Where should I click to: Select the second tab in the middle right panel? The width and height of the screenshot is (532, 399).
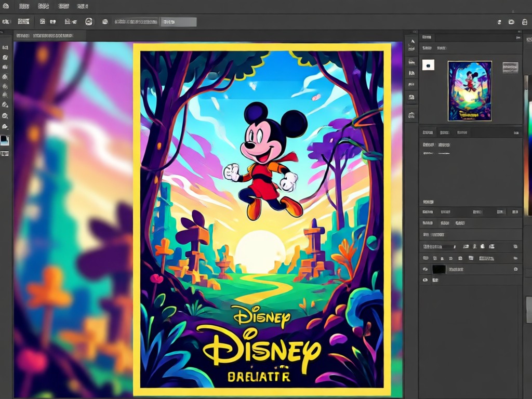point(445,132)
